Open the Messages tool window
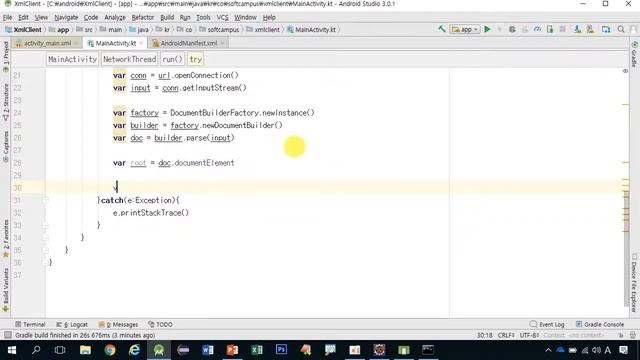 coord(118,324)
